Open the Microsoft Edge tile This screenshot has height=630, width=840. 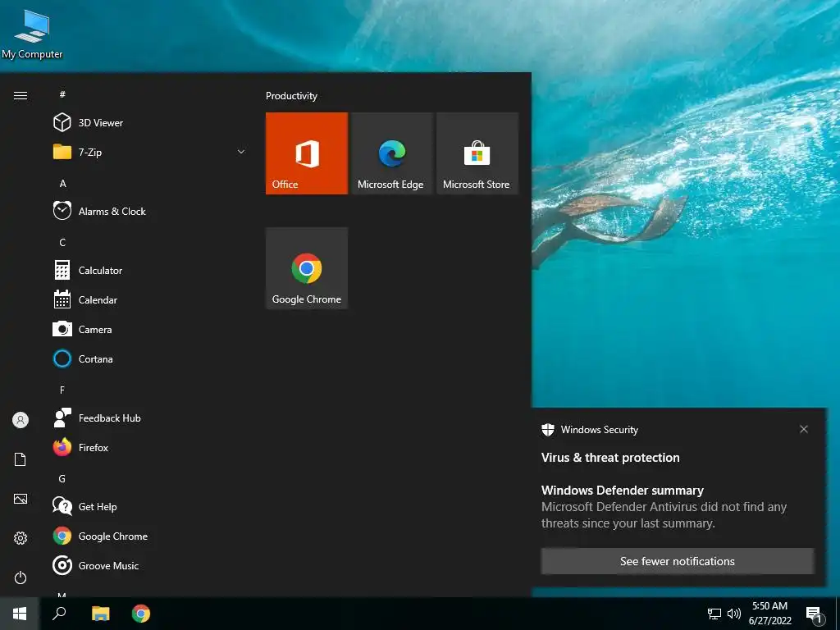coord(391,153)
